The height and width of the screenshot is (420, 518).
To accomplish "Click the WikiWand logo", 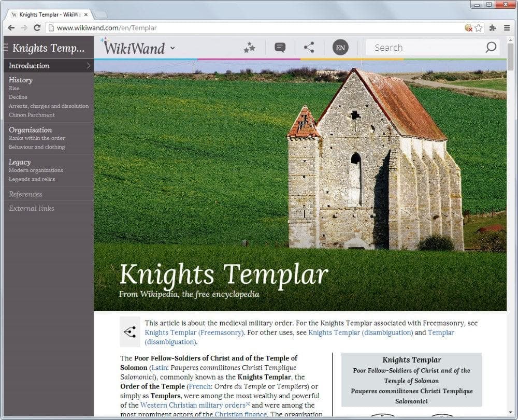I will click(x=133, y=47).
